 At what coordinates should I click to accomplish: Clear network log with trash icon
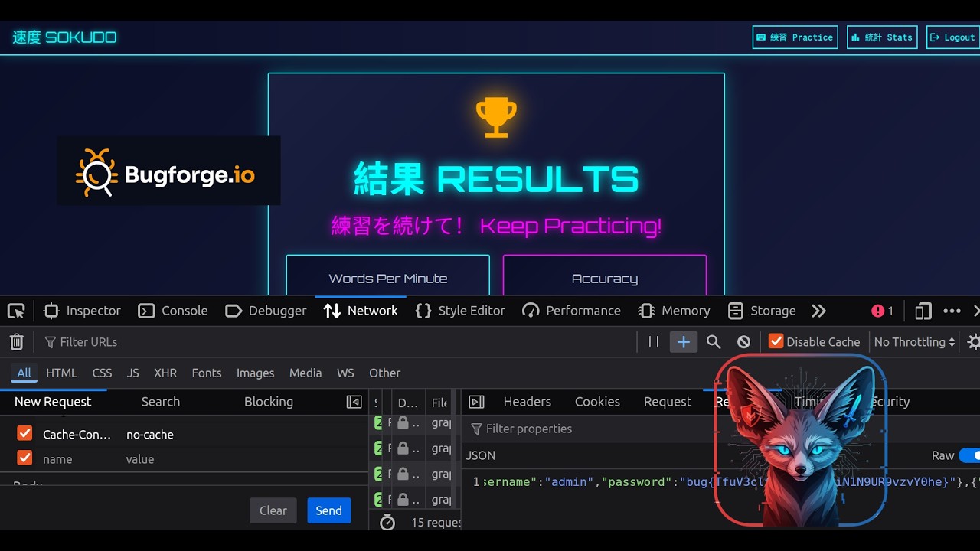point(17,342)
